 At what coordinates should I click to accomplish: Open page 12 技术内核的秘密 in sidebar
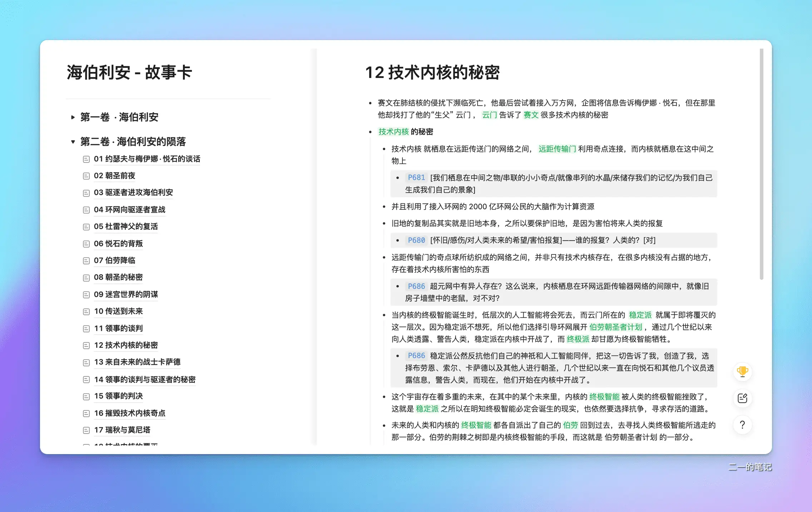pyautogui.click(x=126, y=345)
